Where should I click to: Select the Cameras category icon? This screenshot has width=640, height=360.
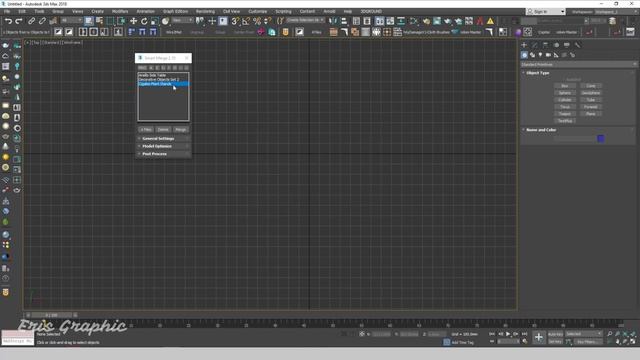[548, 55]
